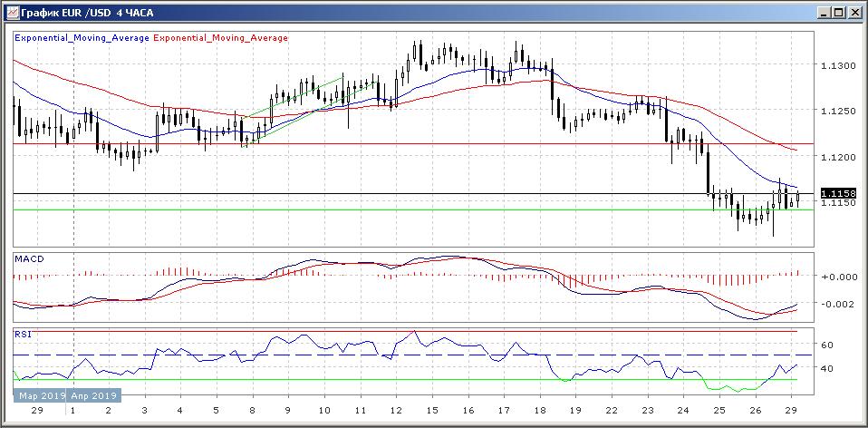Image resolution: width=868 pixels, height=428 pixels.
Task: Click date 12 on time axis
Action: coord(396,411)
